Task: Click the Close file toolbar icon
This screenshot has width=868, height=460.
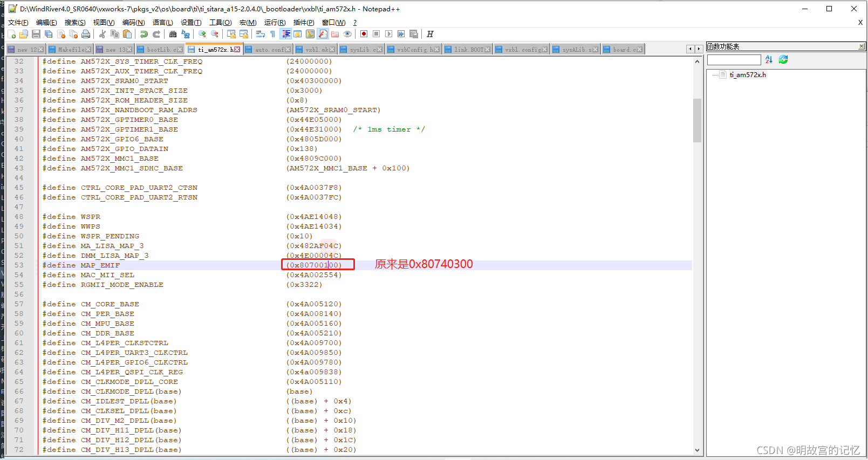Action: click(61, 34)
